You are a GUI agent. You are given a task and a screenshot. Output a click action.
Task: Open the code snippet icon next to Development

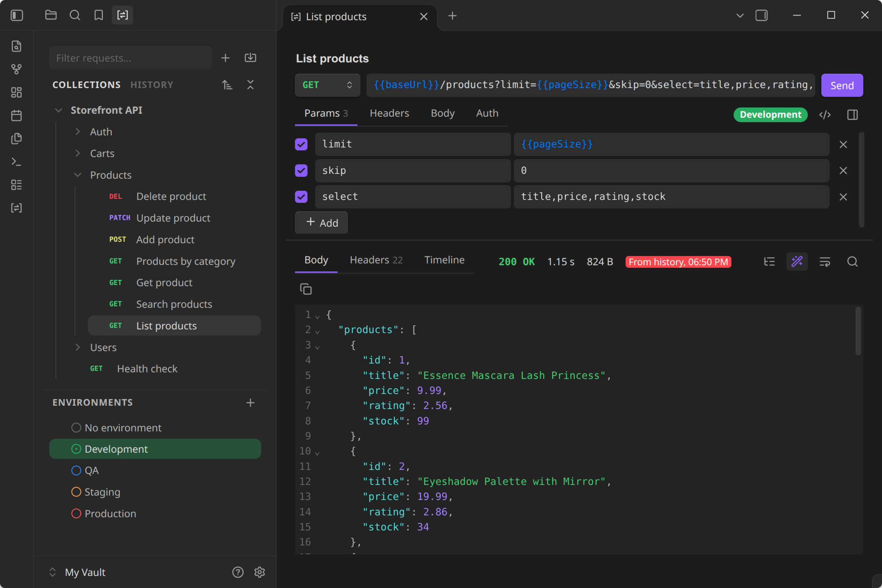825,115
